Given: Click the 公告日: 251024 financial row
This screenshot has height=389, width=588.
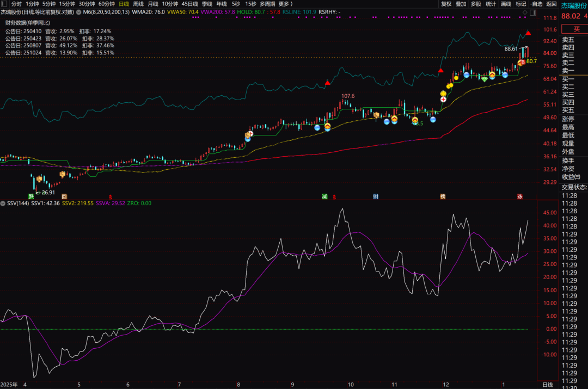Looking at the screenshot, I should pyautogui.click(x=60, y=52).
